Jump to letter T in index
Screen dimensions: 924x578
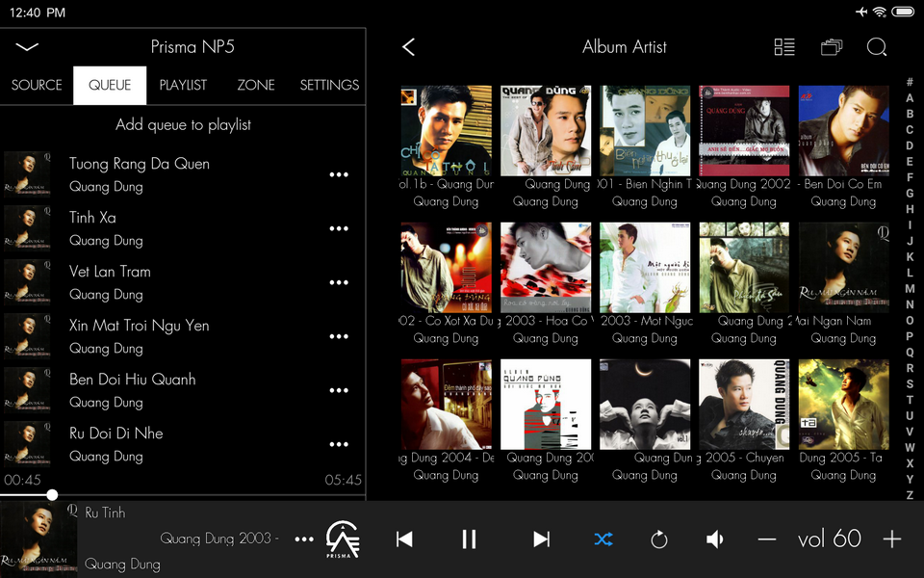(910, 400)
